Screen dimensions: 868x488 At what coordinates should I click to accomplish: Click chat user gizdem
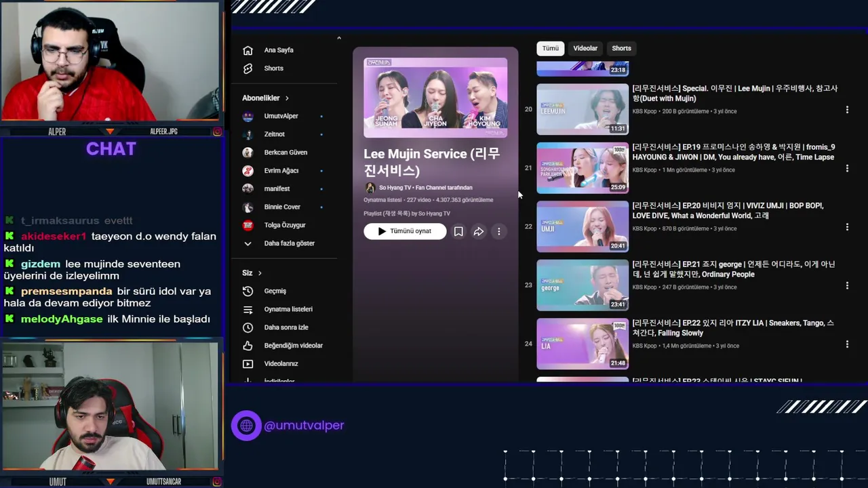[x=40, y=264]
